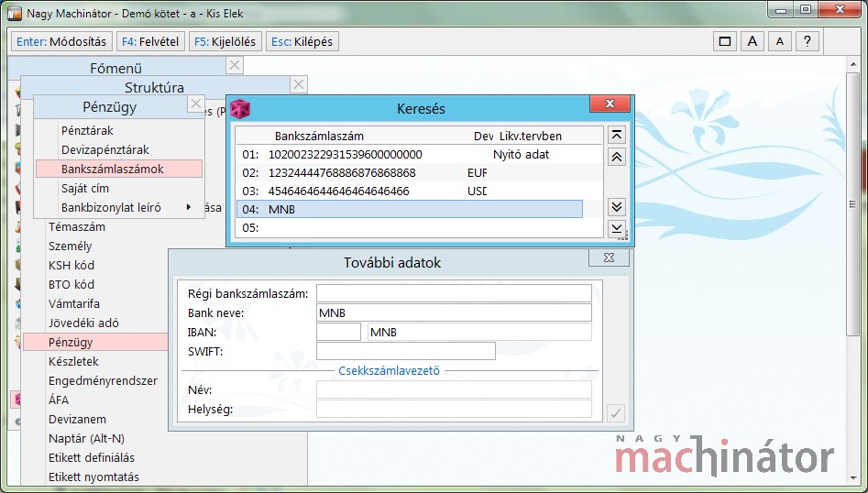868x493 pixels.
Task: Select Jövedéki adó entry
Action: click(83, 323)
